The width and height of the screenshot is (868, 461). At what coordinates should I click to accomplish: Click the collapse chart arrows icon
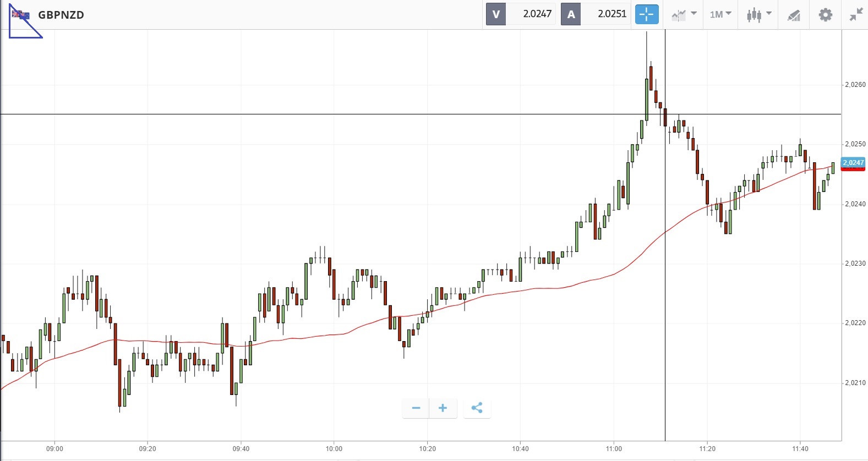(x=856, y=15)
